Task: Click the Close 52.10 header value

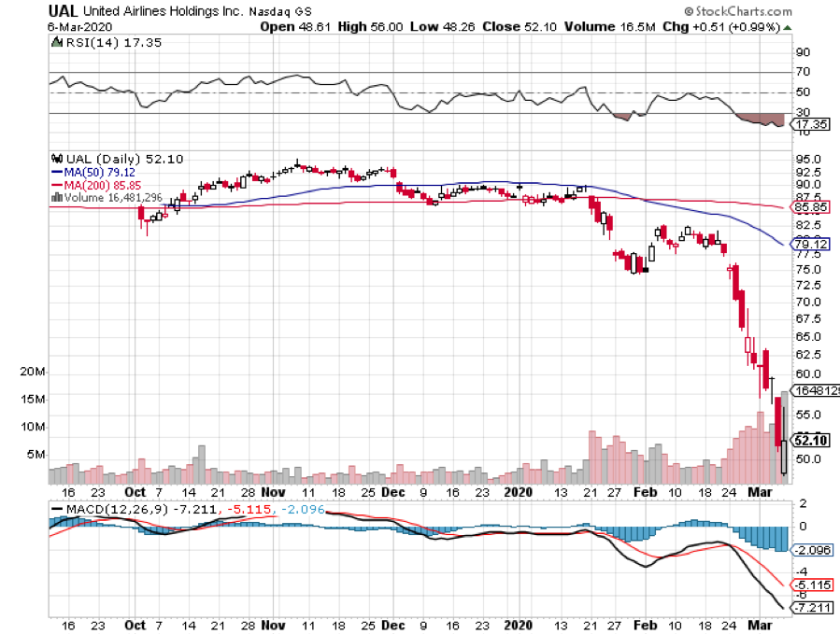Action: click(520, 27)
